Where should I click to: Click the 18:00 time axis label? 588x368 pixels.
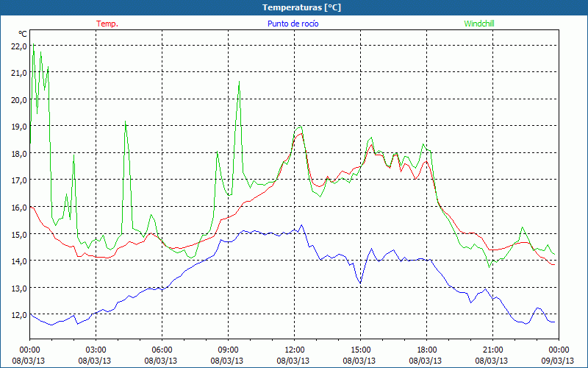pos(427,350)
